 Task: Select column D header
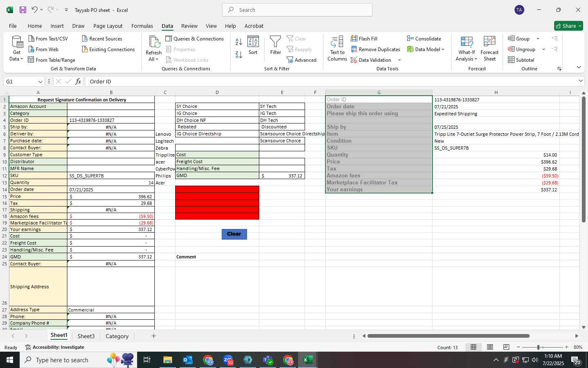217,92
